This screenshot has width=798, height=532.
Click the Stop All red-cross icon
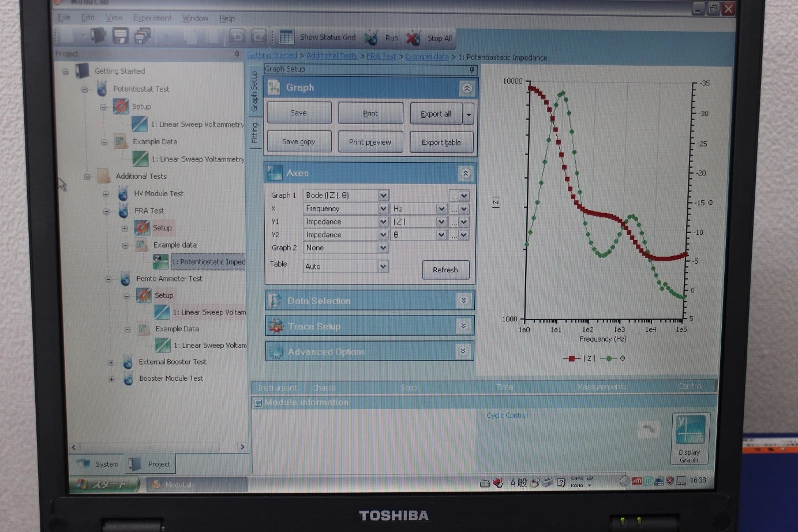pos(413,38)
